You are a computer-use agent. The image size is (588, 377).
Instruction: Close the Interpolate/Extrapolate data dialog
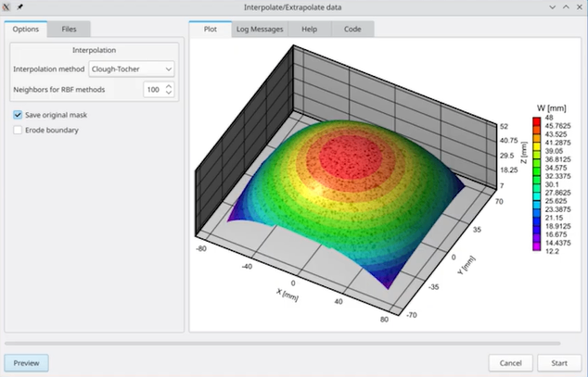tap(579, 6)
